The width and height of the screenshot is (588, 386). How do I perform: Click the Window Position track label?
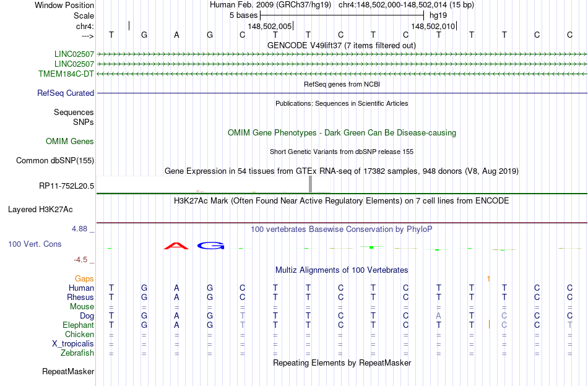pos(64,5)
